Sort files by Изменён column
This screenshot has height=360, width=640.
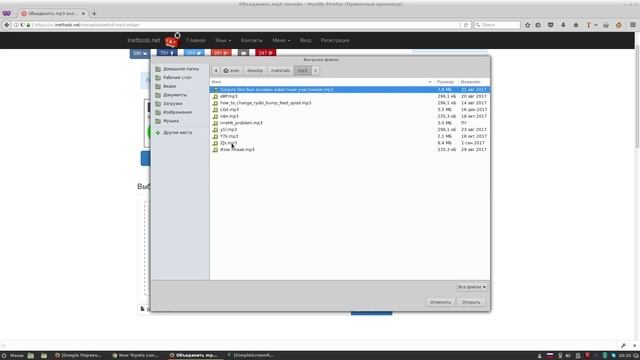click(x=473, y=82)
